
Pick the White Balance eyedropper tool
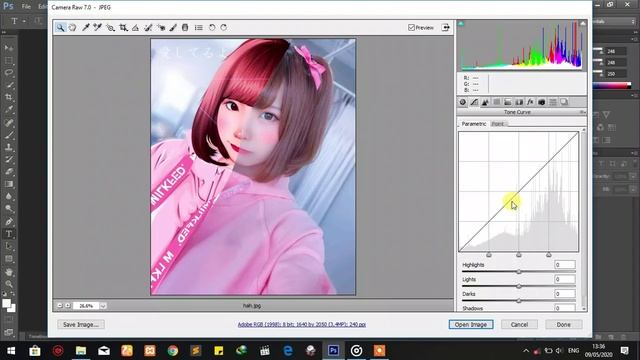(86, 28)
